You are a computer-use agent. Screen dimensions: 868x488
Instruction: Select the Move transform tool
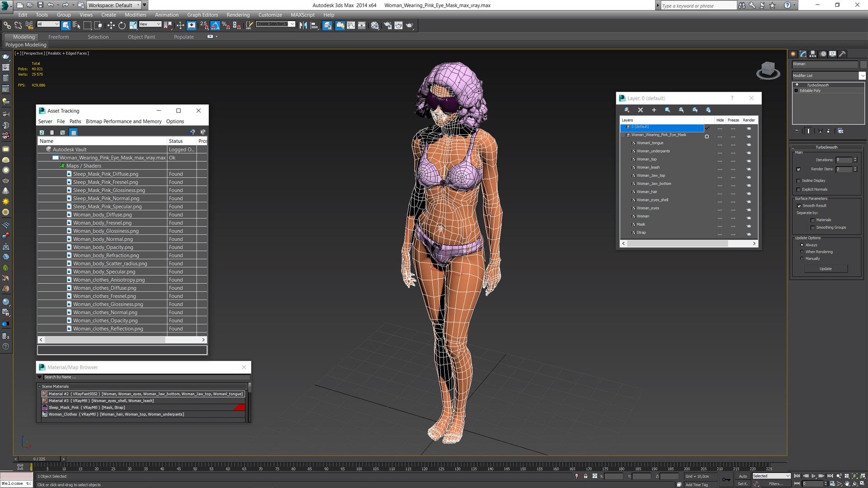(111, 26)
